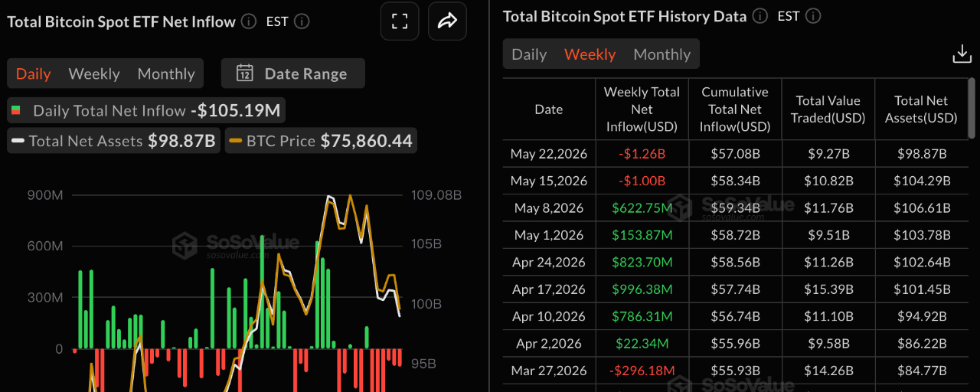The image size is (980, 392).
Task: Select the Daily tab of the chart
Action: tap(34, 73)
